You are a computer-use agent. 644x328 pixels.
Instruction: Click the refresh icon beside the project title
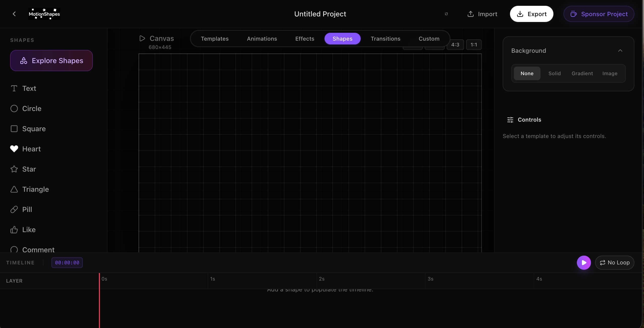point(446,14)
